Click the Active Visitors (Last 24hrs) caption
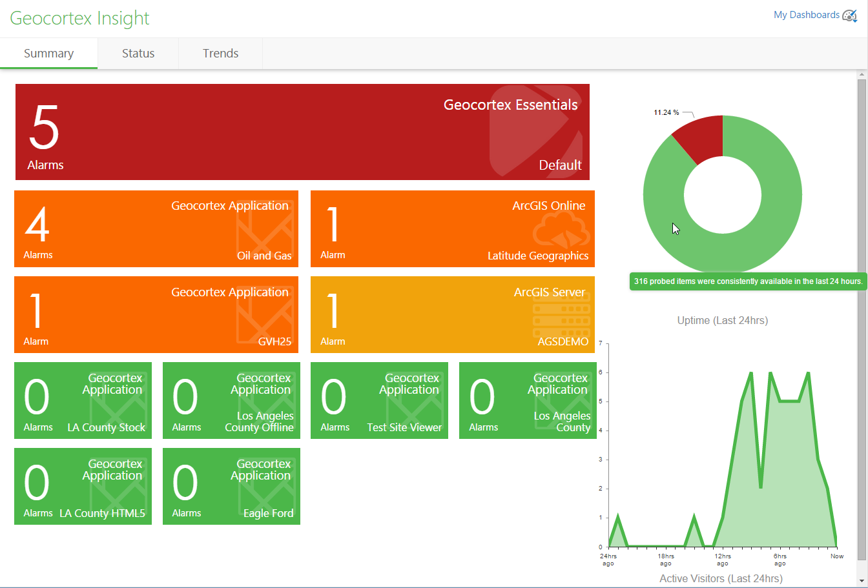Image resolution: width=868 pixels, height=588 pixels. (721, 578)
